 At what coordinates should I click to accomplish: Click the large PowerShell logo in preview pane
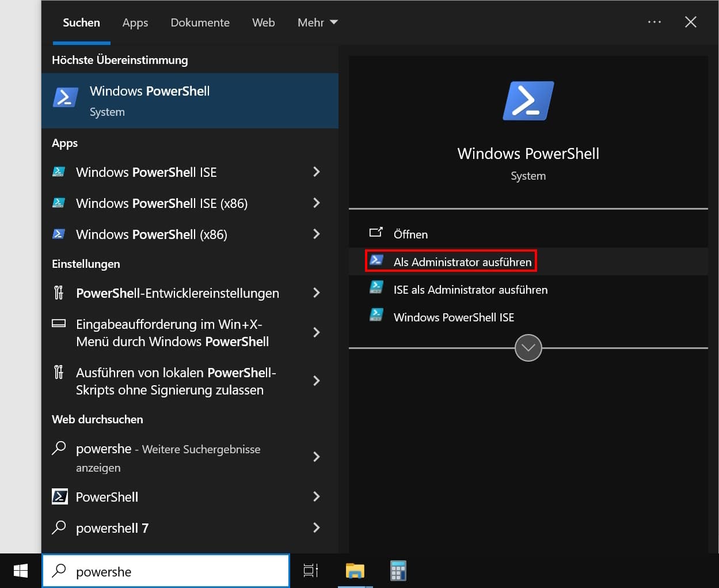pyautogui.click(x=528, y=101)
